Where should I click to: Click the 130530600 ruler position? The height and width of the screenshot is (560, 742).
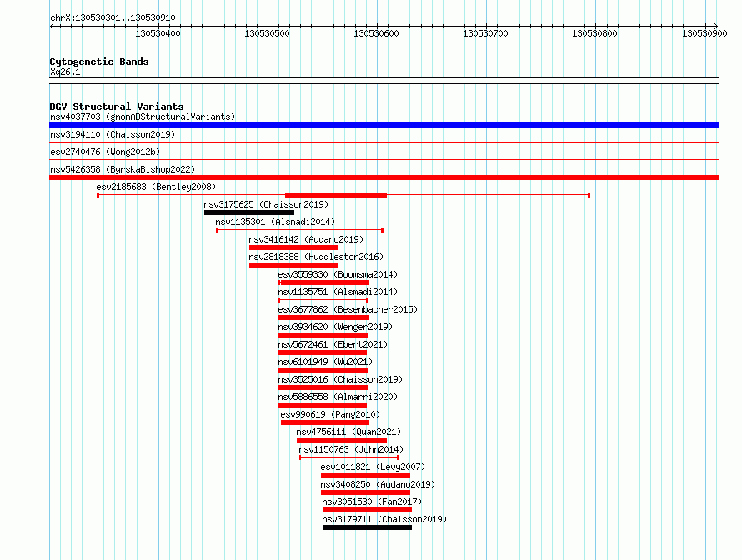376,33
